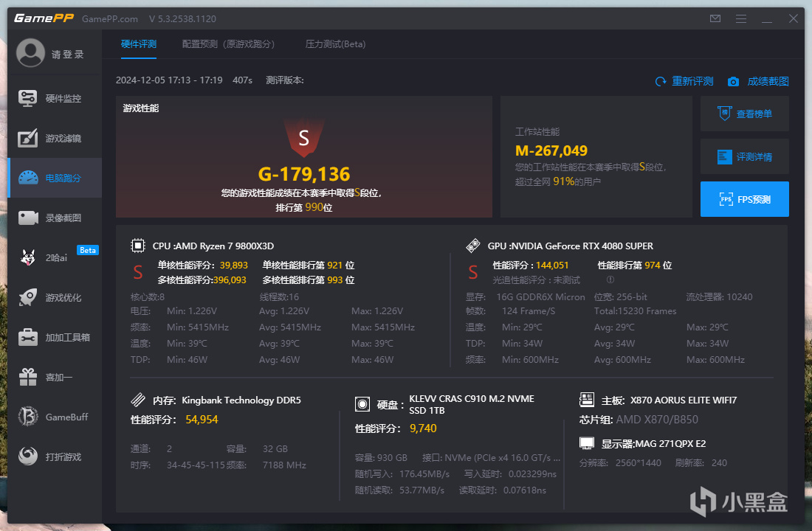This screenshot has height=531, width=812.
Task: Click the chipset AMD X870/B850 text
Action: (x=657, y=419)
